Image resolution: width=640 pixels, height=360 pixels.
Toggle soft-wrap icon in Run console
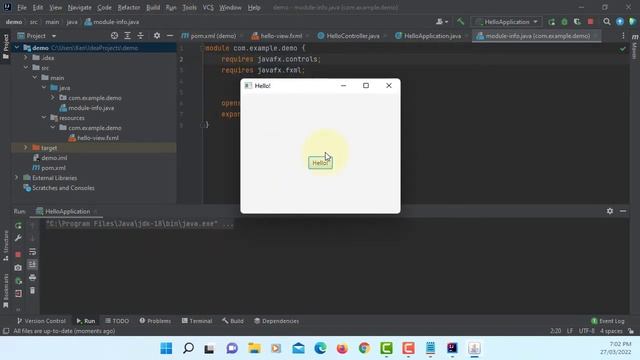coord(33,252)
